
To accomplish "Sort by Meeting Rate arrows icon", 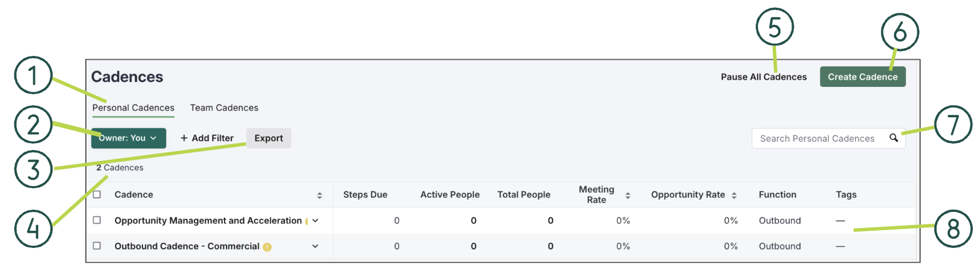I will click(627, 195).
